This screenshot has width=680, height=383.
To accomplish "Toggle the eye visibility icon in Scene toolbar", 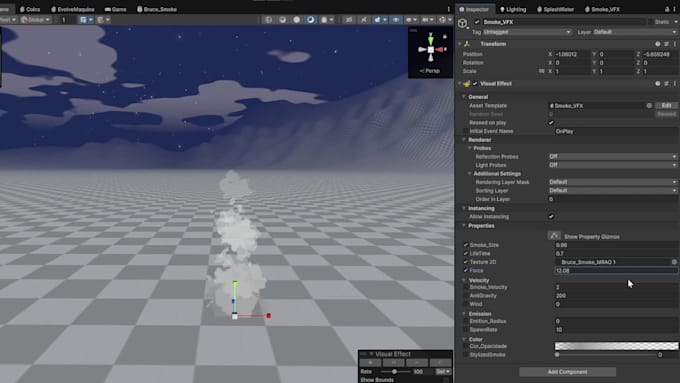I will [396, 20].
